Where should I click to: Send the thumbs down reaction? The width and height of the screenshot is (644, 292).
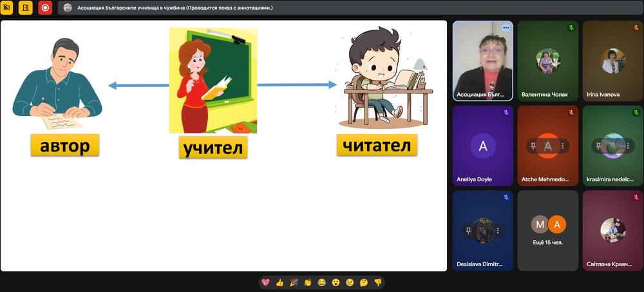378,282
